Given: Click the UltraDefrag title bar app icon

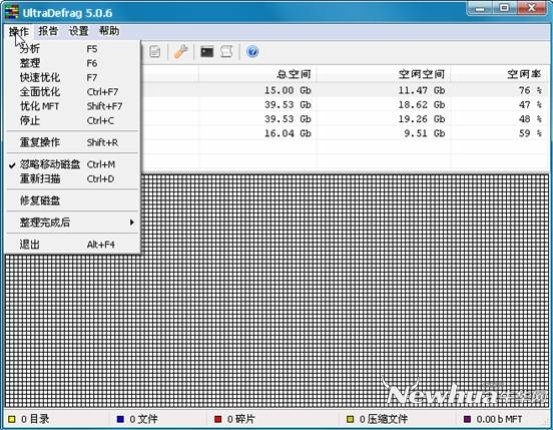Looking at the screenshot, I should pos(11,12).
